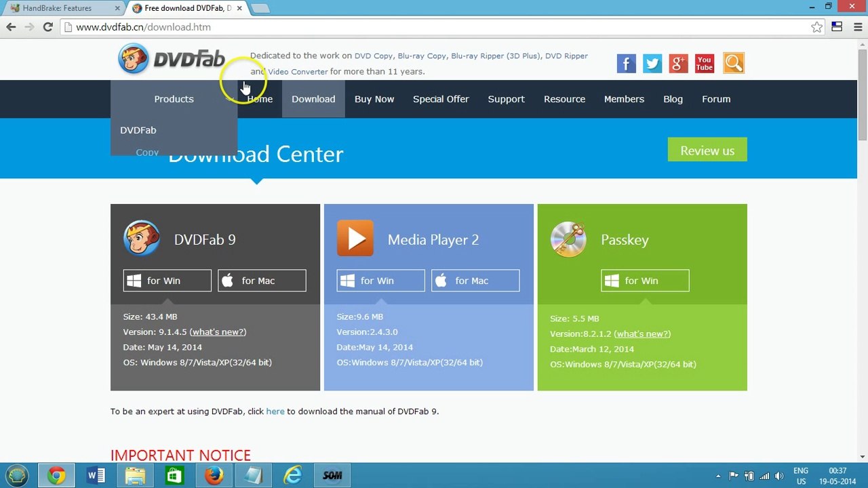Download Passkey for Win
The image size is (868, 488).
click(645, 281)
